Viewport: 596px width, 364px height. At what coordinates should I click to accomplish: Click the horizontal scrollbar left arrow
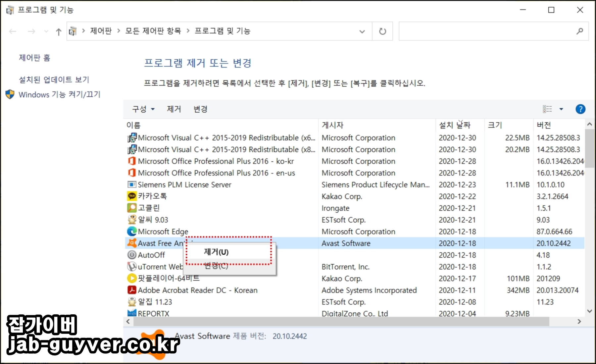[128, 321]
